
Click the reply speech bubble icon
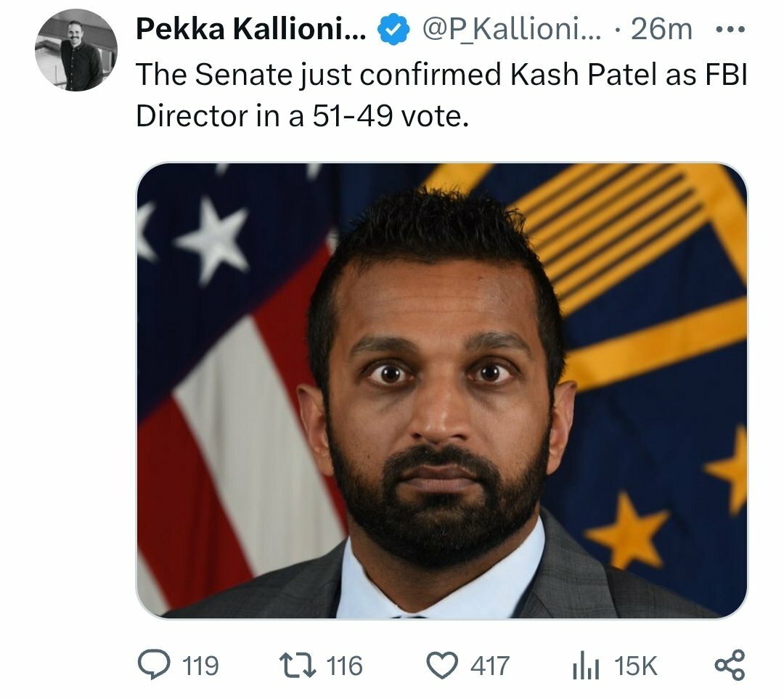point(153,665)
